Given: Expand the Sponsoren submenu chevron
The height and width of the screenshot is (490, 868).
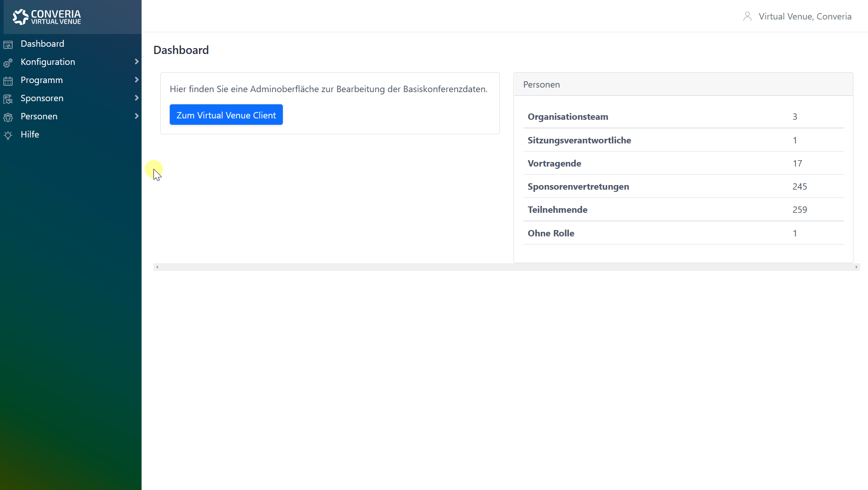Looking at the screenshot, I should click(136, 98).
